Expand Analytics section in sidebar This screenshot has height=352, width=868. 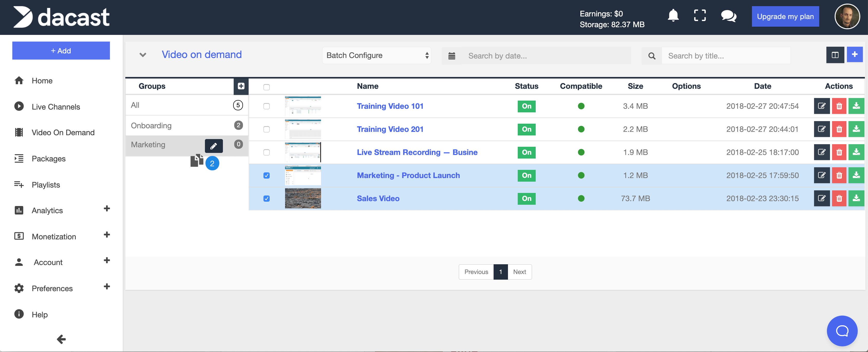(106, 209)
